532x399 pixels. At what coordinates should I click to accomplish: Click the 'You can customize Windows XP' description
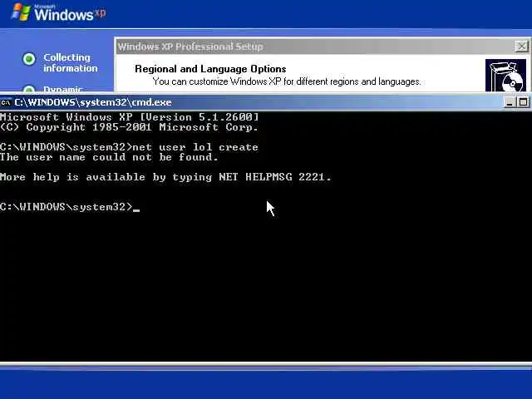coord(287,81)
